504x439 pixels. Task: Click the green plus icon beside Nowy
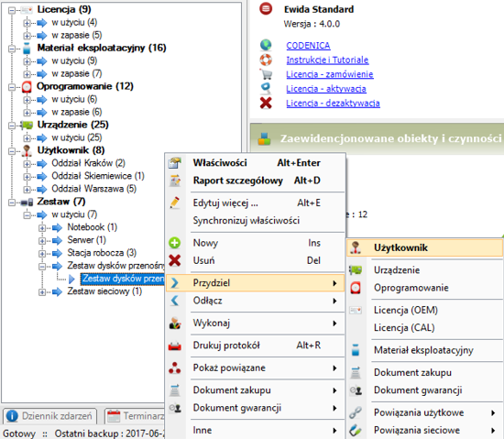tap(174, 243)
